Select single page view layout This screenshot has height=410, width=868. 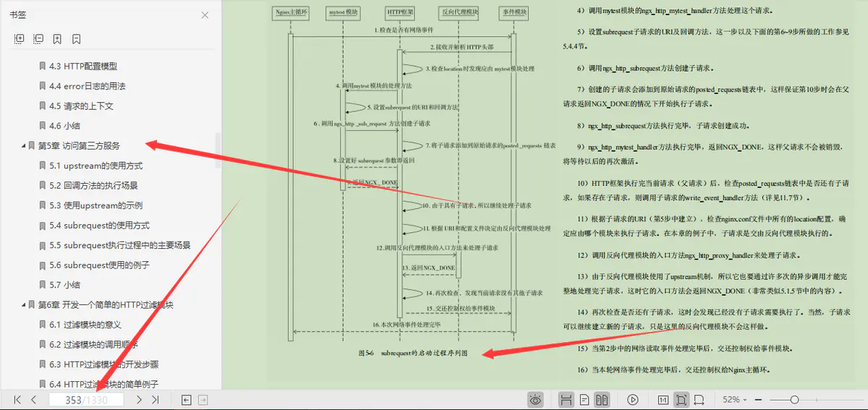click(585, 399)
